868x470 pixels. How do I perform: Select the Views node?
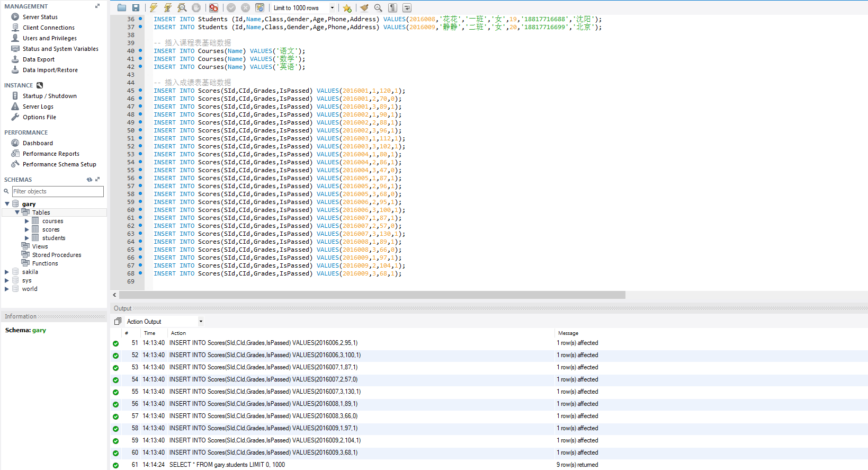tap(40, 246)
